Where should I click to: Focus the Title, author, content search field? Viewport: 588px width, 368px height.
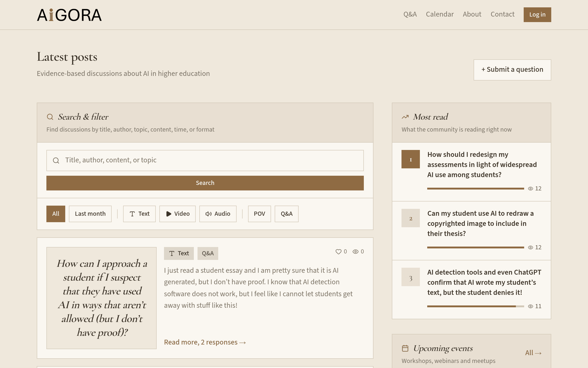pos(205,160)
